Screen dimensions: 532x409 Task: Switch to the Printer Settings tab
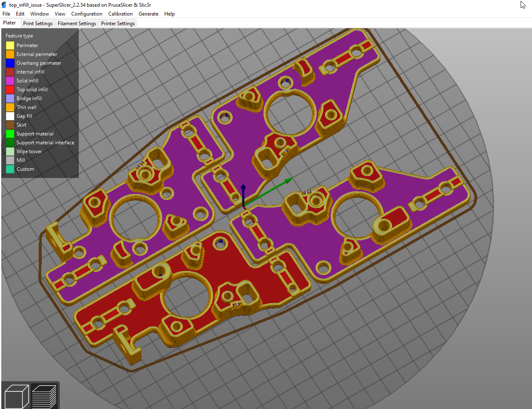tap(118, 24)
